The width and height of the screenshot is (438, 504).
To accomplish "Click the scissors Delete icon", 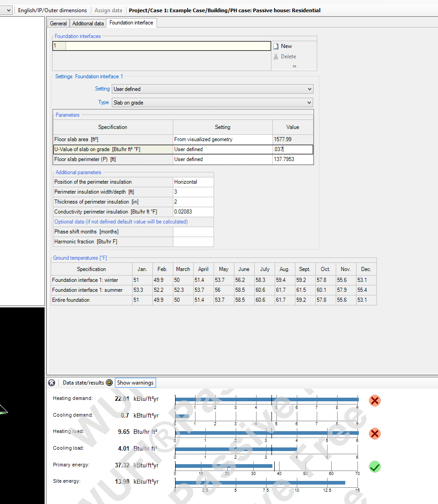I will [276, 57].
